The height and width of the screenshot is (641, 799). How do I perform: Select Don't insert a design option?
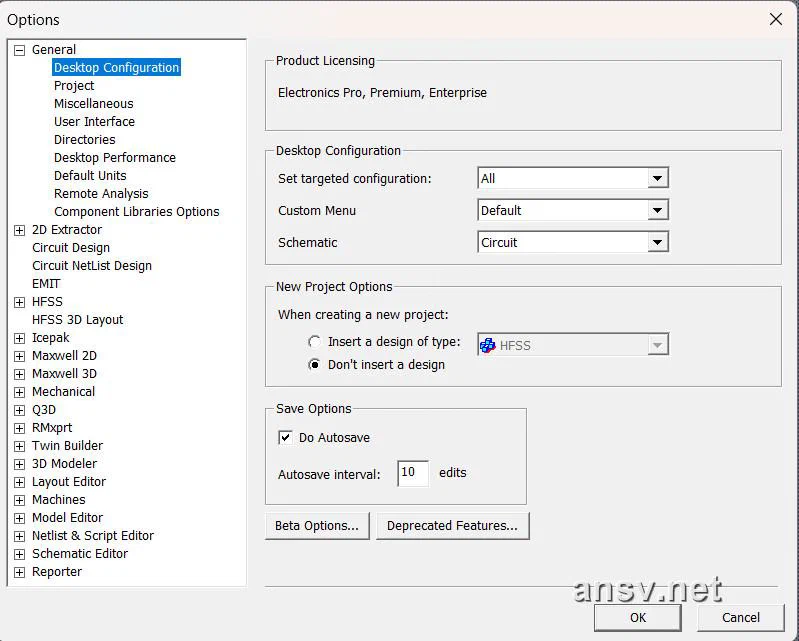click(314, 365)
